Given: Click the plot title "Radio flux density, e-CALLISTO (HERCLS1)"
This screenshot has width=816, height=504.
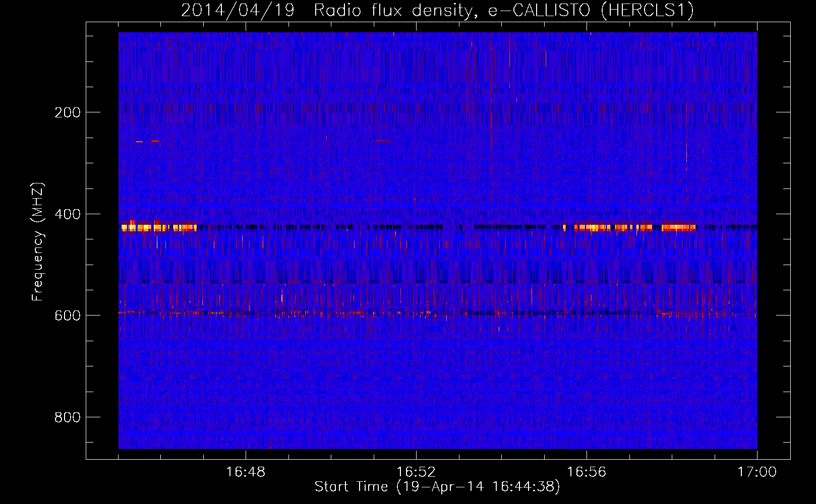Looking at the screenshot, I should point(504,10).
